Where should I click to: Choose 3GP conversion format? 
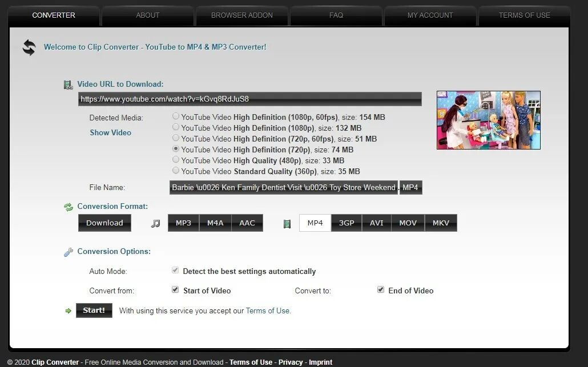click(x=347, y=223)
